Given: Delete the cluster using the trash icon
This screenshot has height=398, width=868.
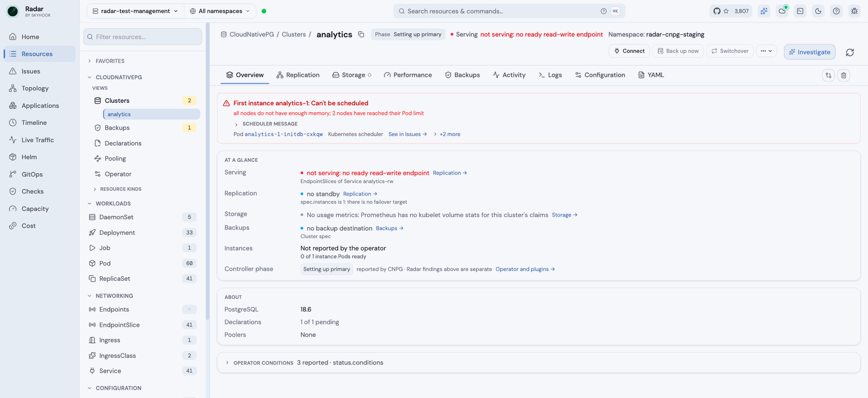Looking at the screenshot, I should [844, 75].
